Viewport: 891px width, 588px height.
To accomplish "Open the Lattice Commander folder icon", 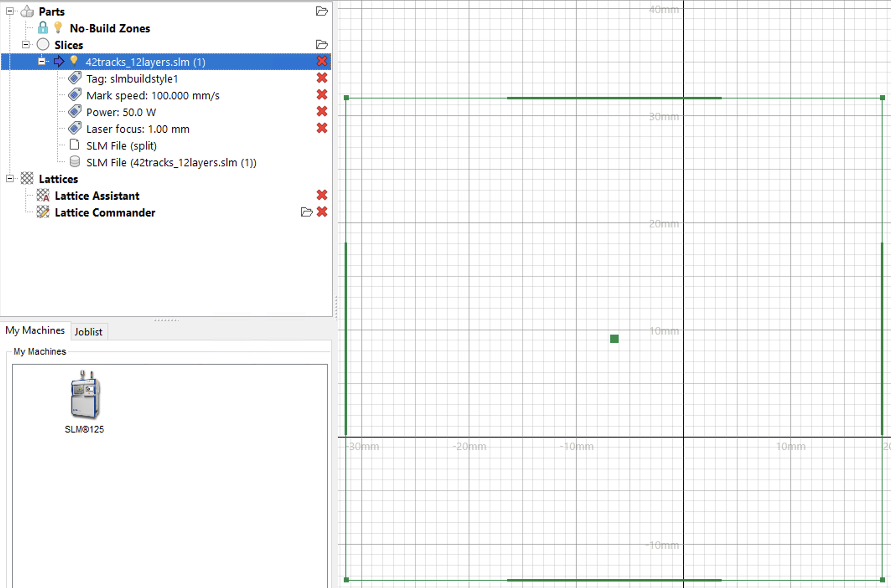I will 306,212.
